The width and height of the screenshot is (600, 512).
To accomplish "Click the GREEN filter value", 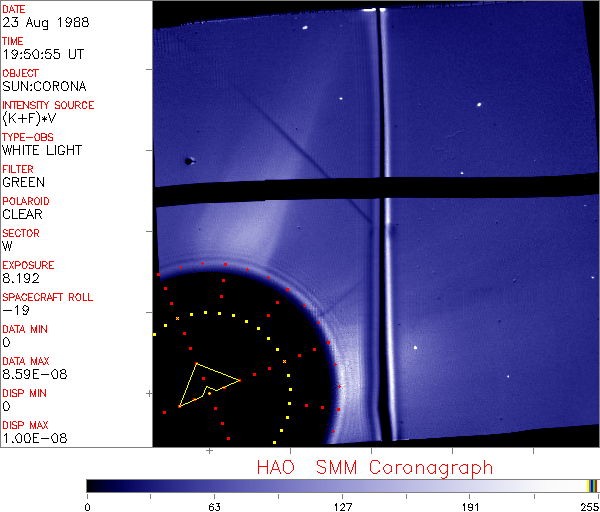I will [23, 183].
